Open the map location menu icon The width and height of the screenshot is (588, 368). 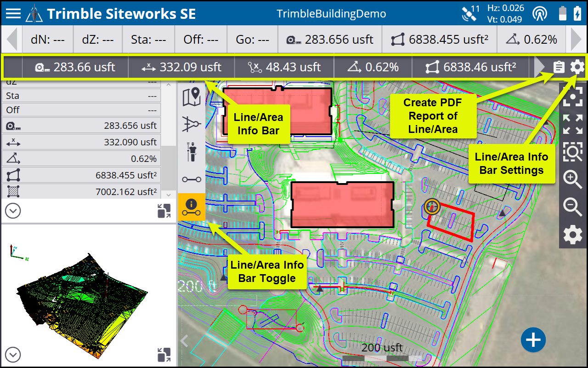[191, 97]
